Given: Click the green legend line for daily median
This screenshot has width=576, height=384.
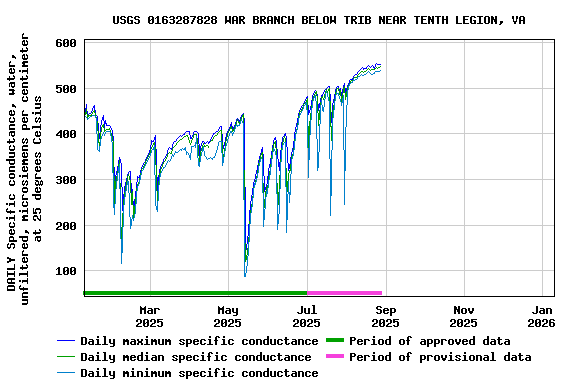Looking at the screenshot, I should (x=66, y=357).
